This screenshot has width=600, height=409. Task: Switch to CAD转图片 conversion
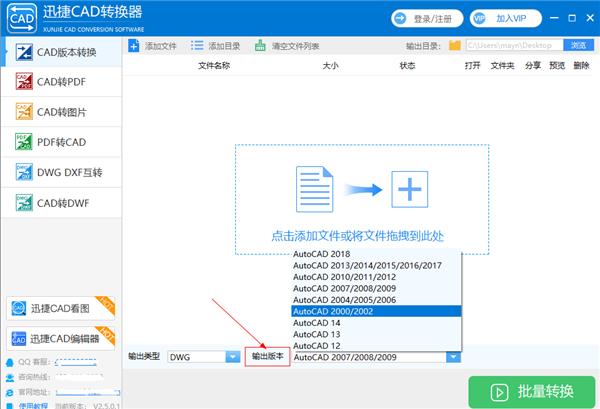click(x=61, y=112)
